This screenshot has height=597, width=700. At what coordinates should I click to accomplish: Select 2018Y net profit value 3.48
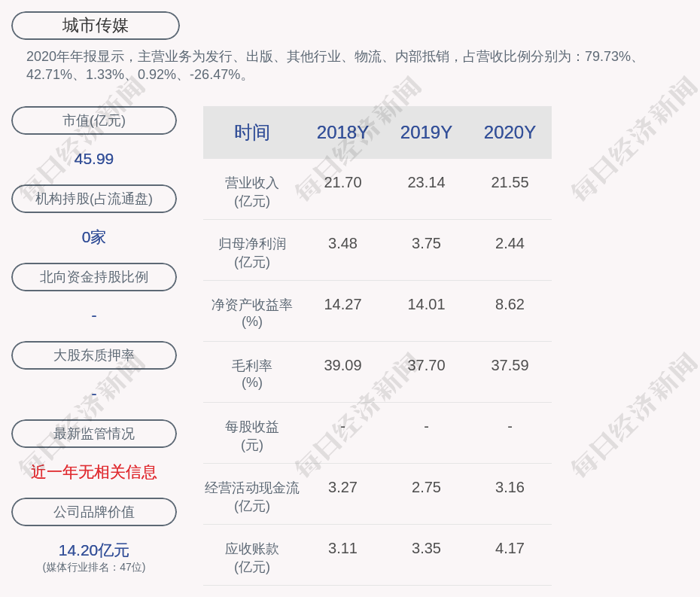coord(342,243)
